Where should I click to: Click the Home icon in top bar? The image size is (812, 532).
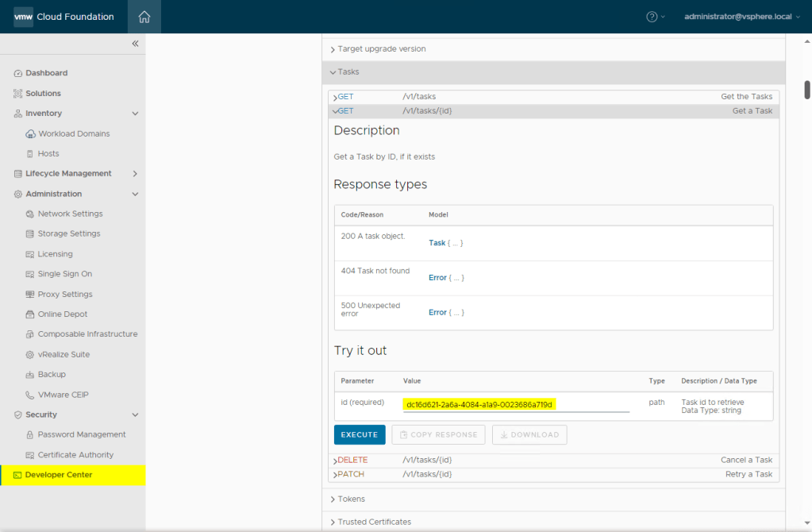[x=144, y=17]
